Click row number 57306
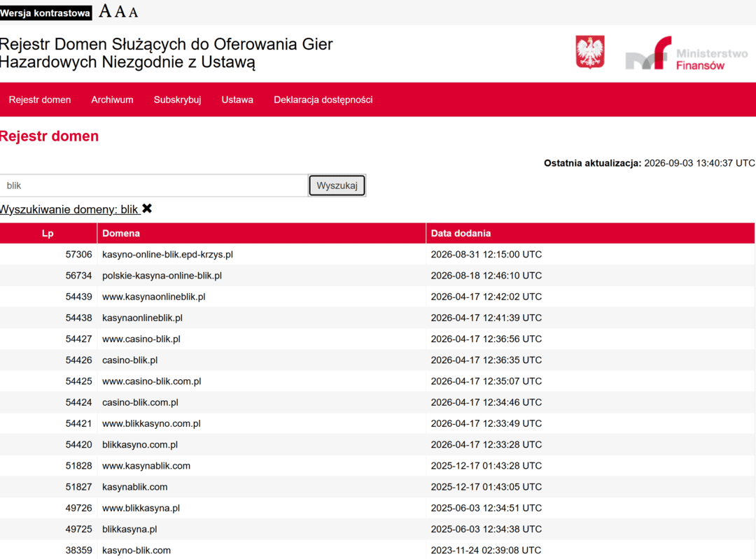The image size is (756, 559). (x=78, y=255)
